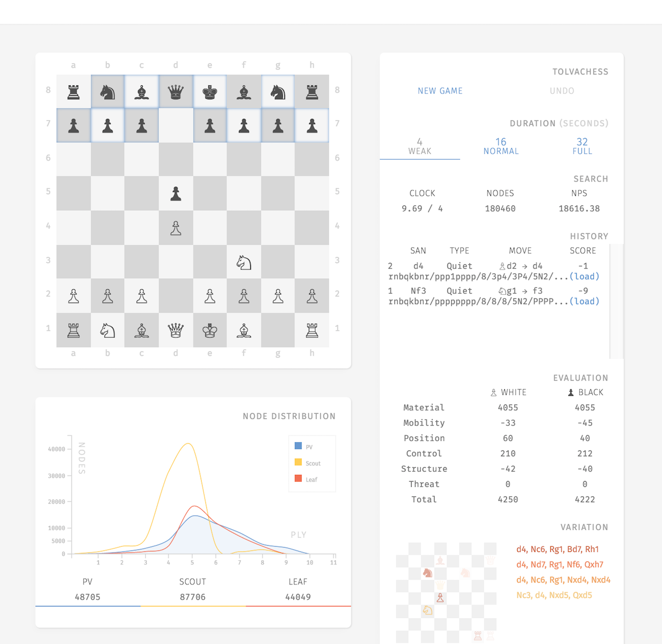The width and height of the screenshot is (662, 644).
Task: Select the white pawn on g2
Action: pos(278,296)
